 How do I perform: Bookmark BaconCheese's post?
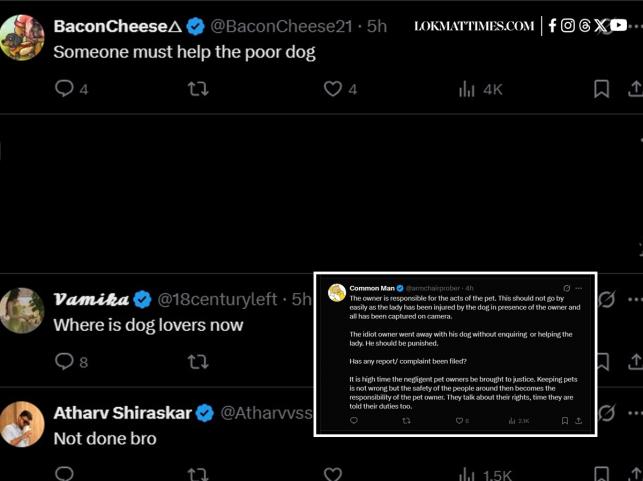coord(601,89)
